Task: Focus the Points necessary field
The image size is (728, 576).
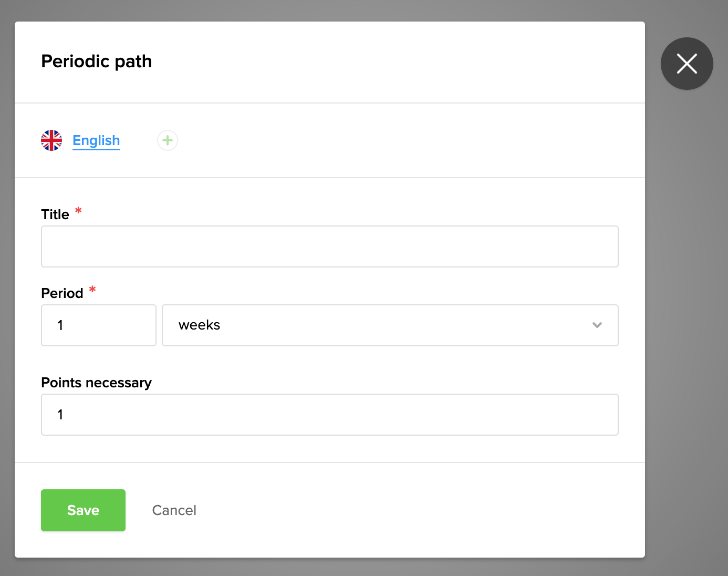Action: (x=329, y=415)
